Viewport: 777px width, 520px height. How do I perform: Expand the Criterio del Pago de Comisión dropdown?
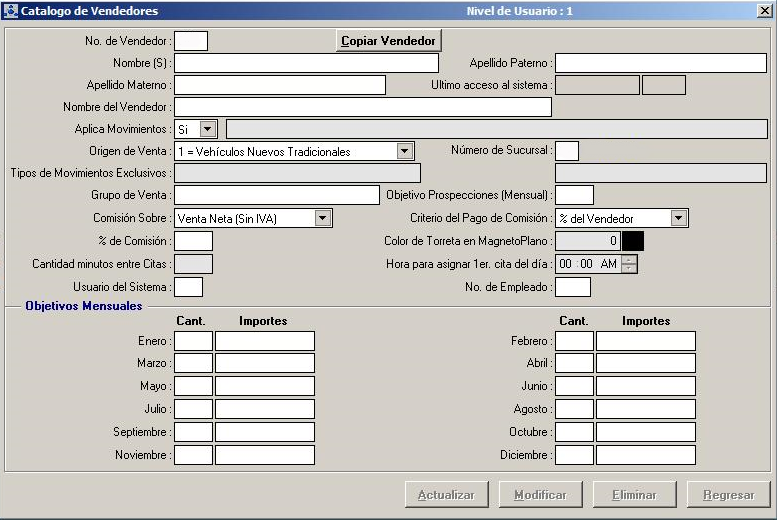679,218
